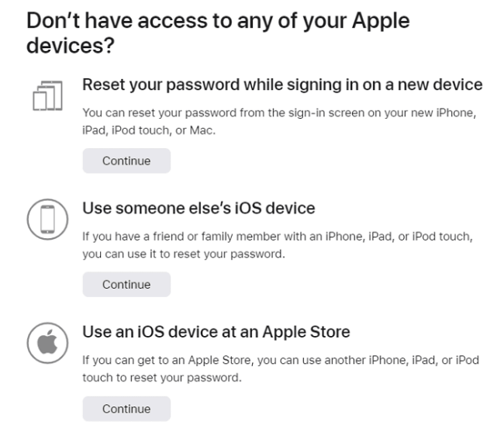This screenshot has height=436, width=504.
Task: Click the word 'devices?' in the page title
Action: click(x=71, y=47)
